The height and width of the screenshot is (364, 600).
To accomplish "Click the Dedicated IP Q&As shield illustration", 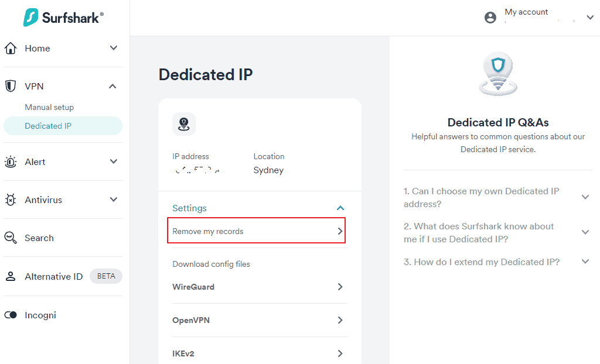I will pyautogui.click(x=498, y=73).
